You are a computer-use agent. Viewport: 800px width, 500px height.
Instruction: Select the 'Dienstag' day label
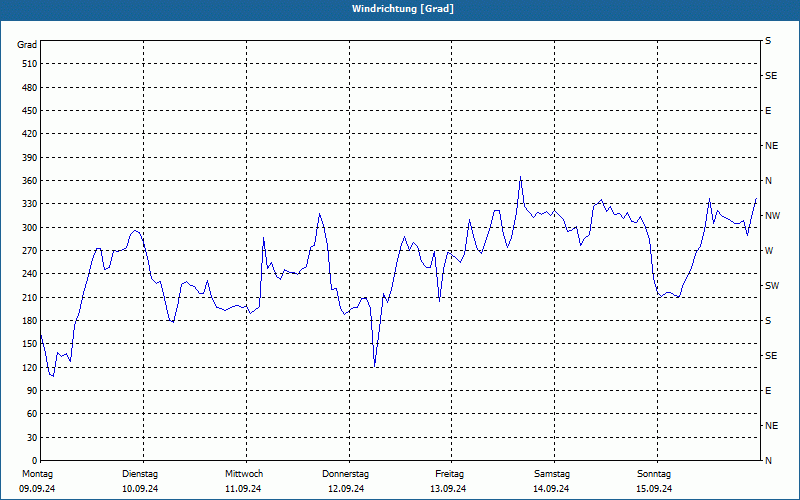coord(140,474)
